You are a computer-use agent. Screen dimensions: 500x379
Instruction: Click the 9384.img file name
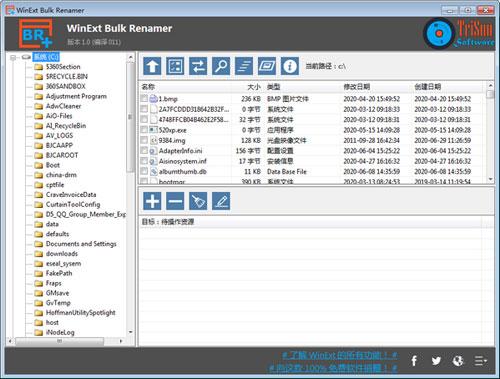[x=172, y=140]
